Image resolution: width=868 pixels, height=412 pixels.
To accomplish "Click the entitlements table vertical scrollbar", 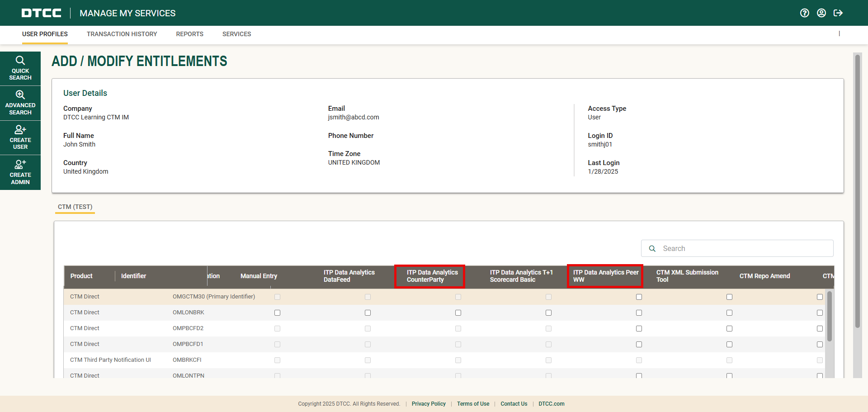I will (x=829, y=317).
